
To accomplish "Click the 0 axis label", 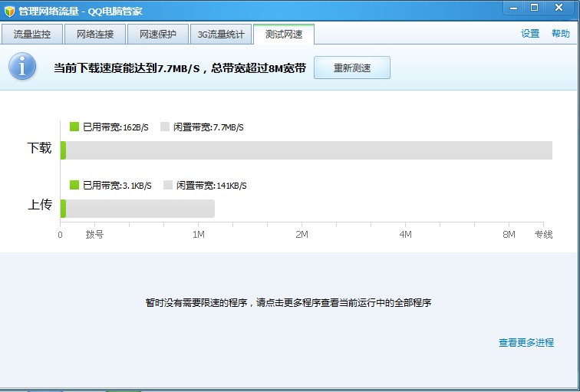I will pyautogui.click(x=60, y=235).
